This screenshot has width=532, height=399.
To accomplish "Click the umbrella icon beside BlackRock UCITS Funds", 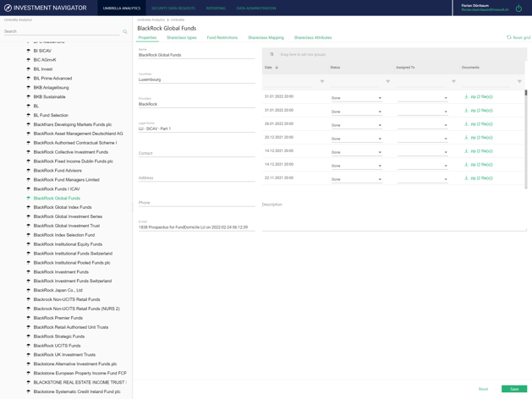I will 29,346.
